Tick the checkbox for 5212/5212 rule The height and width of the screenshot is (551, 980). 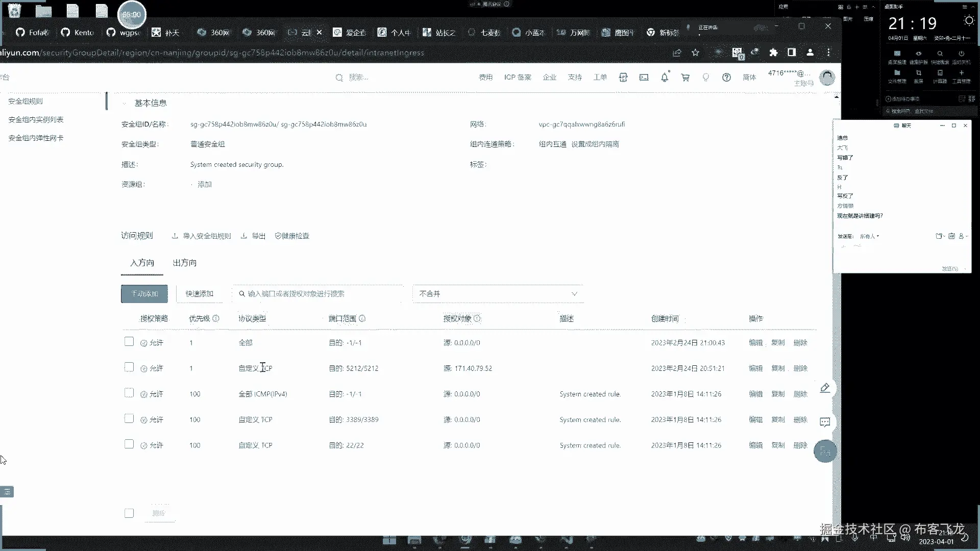tap(129, 367)
